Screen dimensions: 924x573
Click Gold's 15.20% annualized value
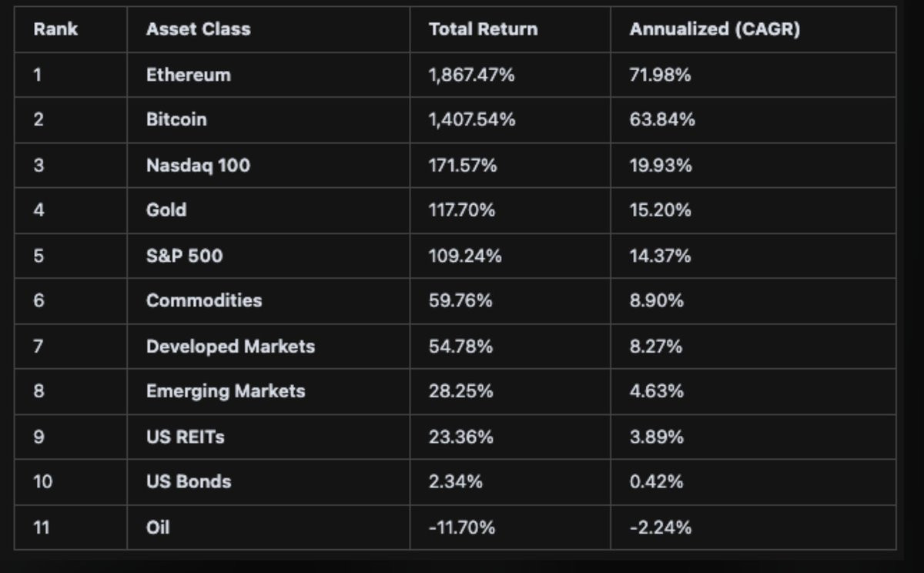660,209
